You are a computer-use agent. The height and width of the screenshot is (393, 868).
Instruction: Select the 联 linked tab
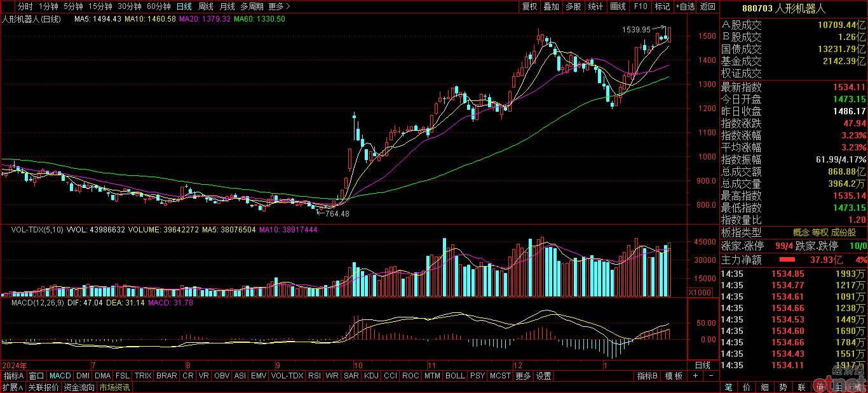click(801, 387)
